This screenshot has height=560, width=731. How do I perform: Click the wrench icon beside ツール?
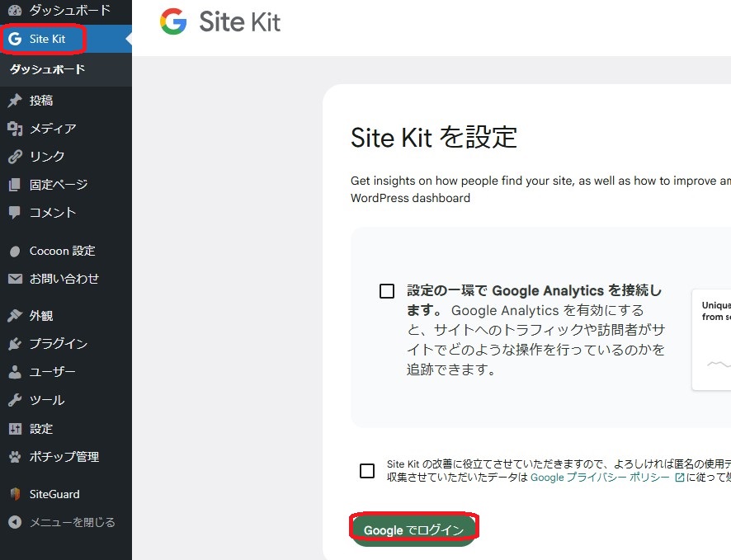15,400
